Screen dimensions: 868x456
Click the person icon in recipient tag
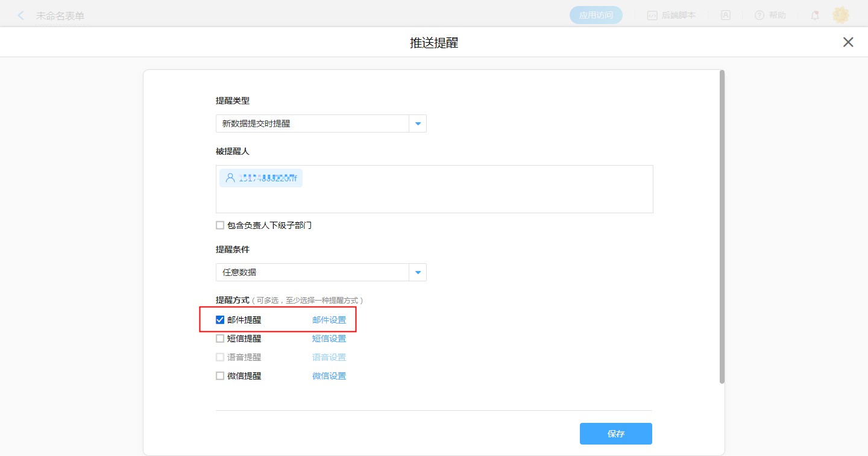point(230,178)
